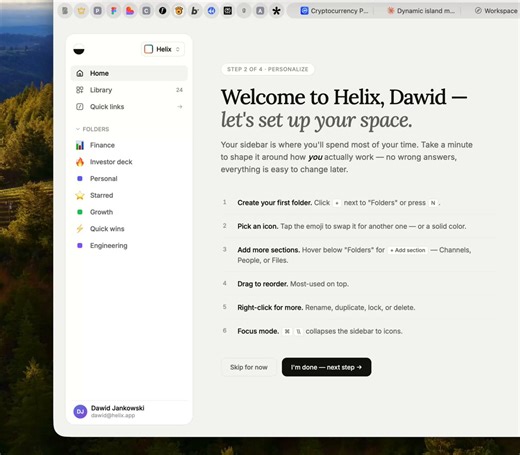Image resolution: width=520 pixels, height=455 pixels.
Task: Open the Quick wins folder
Action: [x=129, y=229]
